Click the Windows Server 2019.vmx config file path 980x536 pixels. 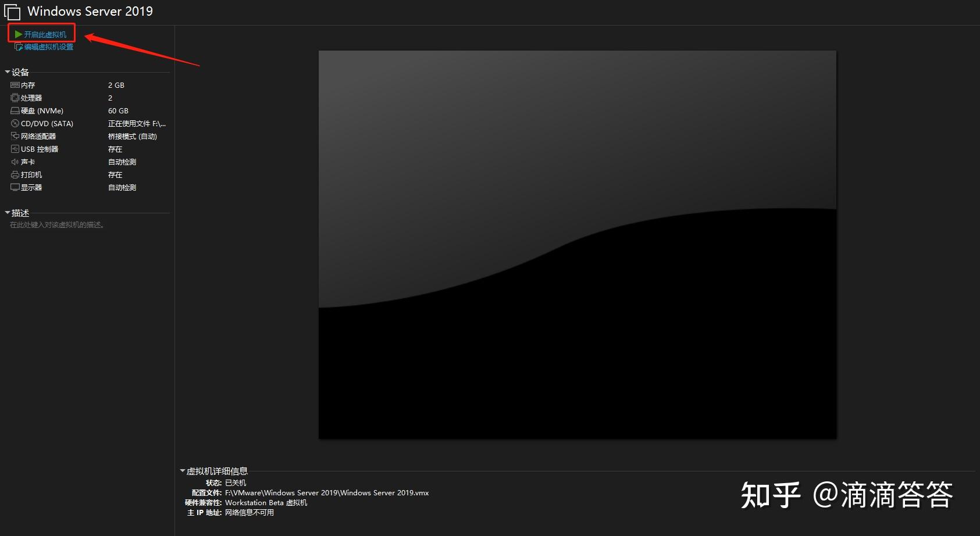point(327,492)
